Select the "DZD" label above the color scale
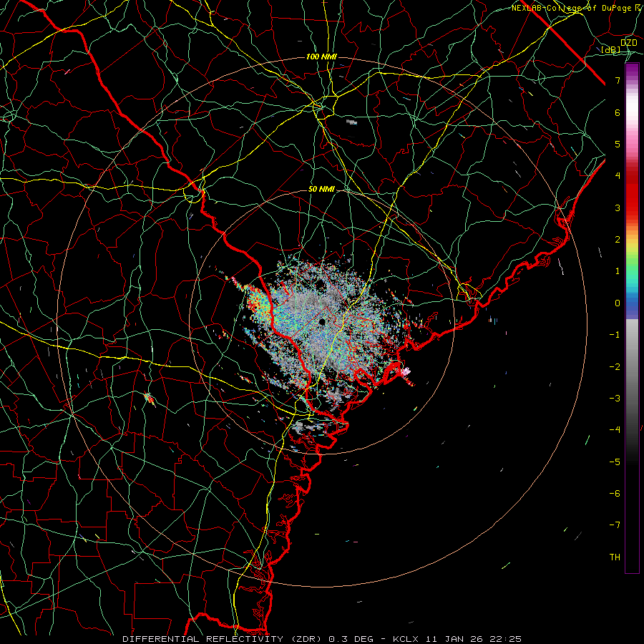644x644 pixels. coord(629,43)
